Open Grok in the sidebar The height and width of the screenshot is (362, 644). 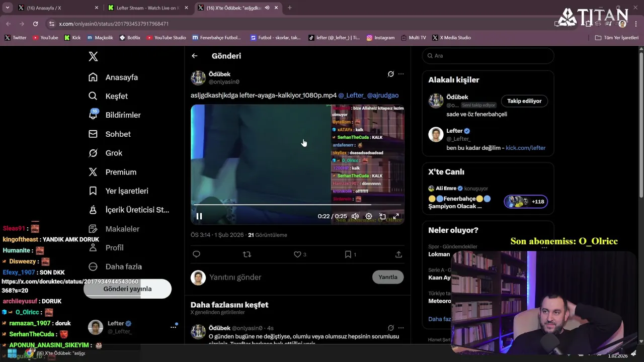(105, 153)
